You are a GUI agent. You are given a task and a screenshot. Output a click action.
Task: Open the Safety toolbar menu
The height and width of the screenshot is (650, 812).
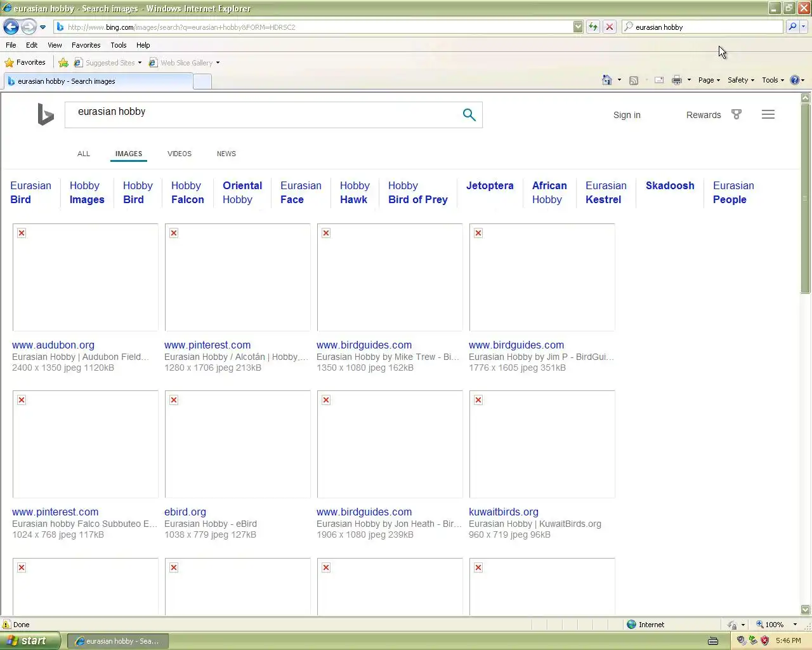pos(740,80)
